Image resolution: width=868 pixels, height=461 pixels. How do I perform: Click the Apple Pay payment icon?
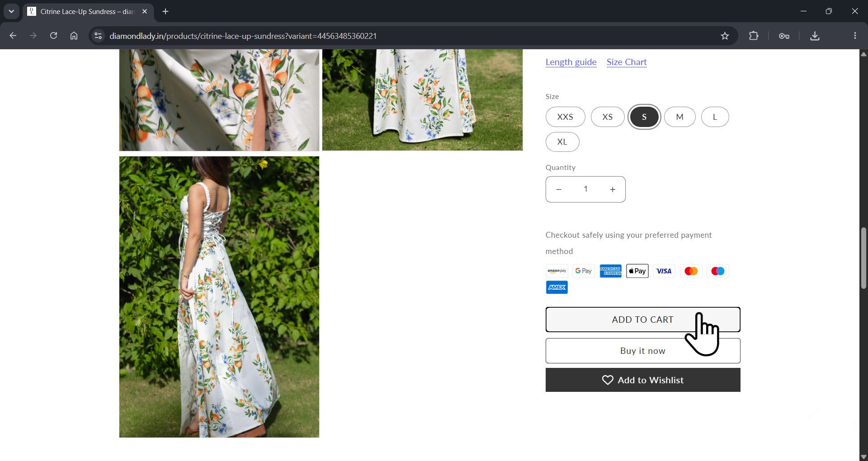point(637,271)
